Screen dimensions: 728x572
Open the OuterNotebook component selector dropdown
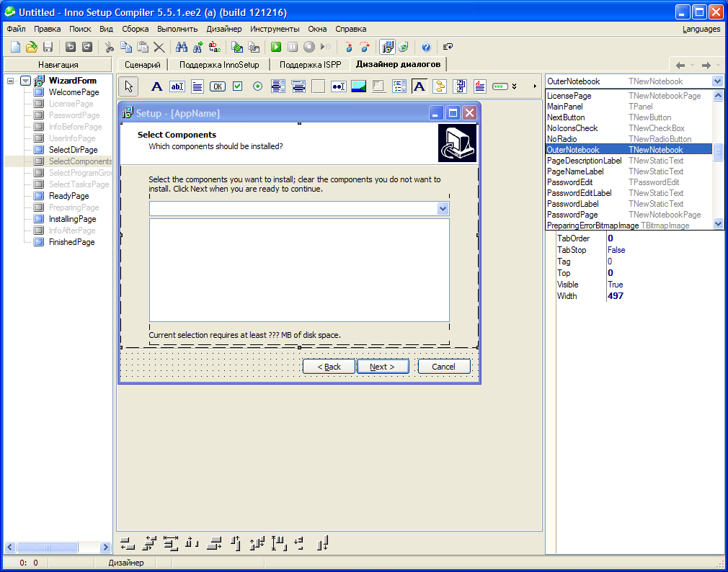pyautogui.click(x=717, y=81)
